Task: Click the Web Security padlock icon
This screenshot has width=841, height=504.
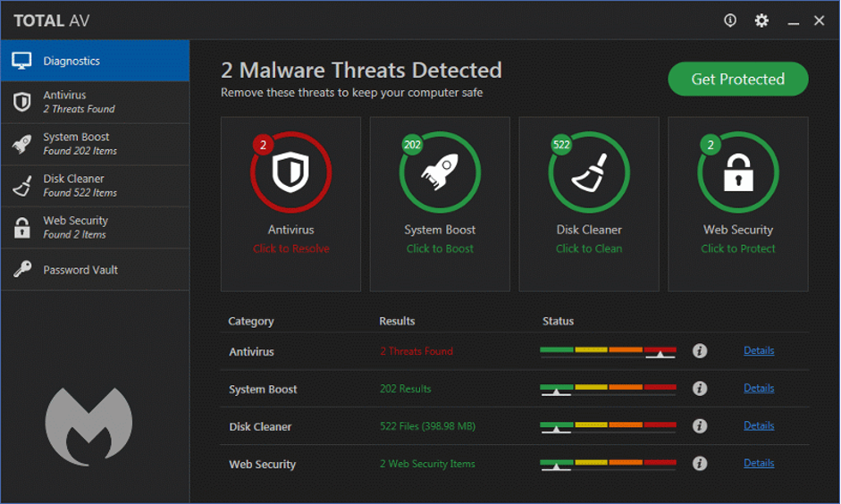Action: click(738, 172)
